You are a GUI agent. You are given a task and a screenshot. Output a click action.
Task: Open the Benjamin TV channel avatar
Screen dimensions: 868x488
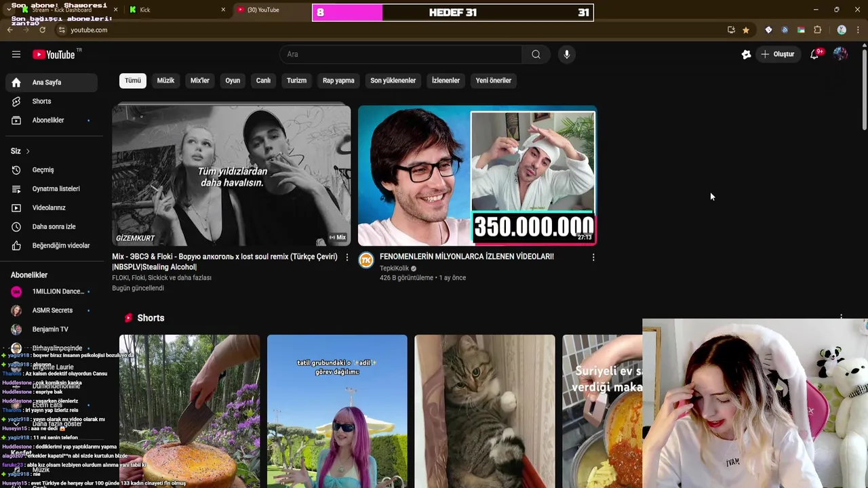(x=17, y=329)
